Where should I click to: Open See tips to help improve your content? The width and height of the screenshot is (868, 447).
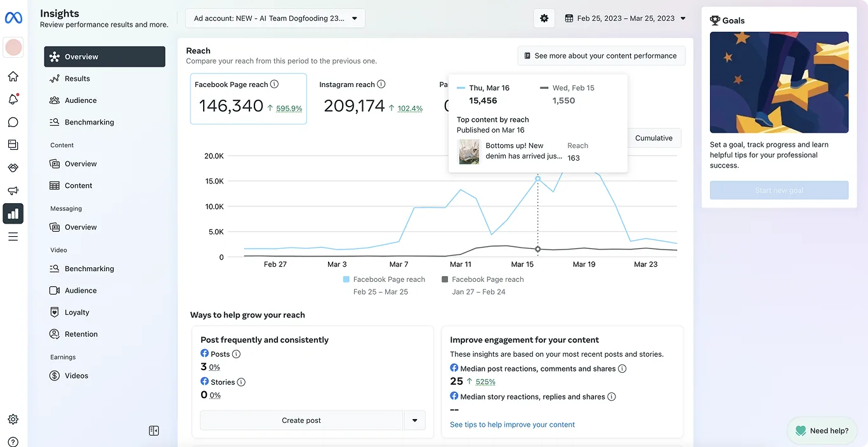pos(512,425)
